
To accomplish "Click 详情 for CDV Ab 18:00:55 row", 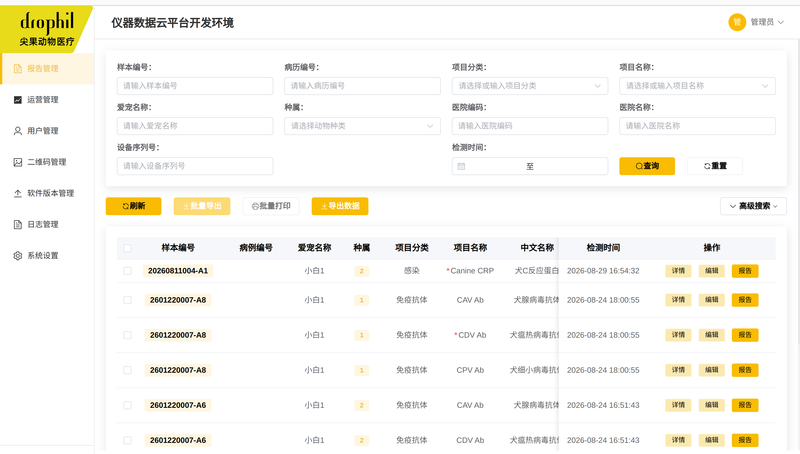I will tap(678, 335).
